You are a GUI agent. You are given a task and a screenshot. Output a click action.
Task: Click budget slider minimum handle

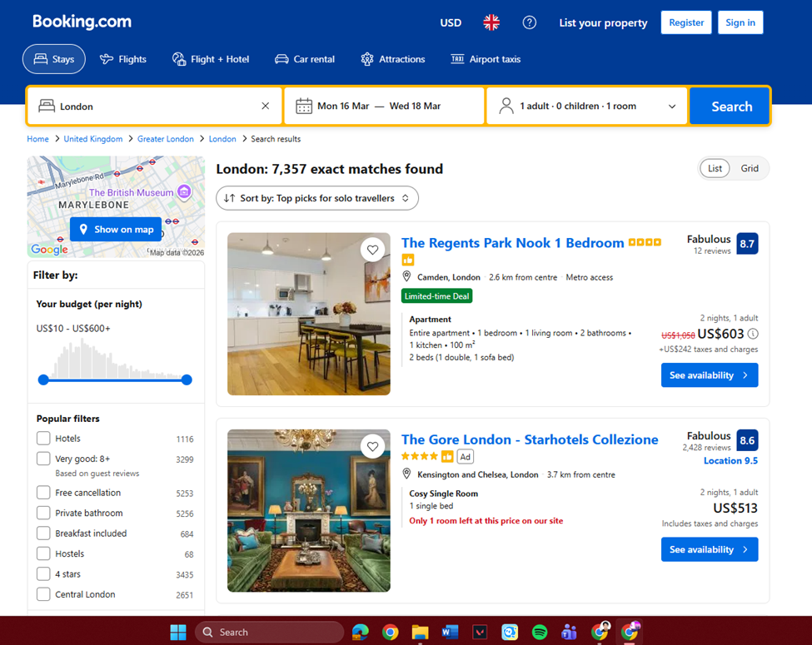click(x=43, y=380)
